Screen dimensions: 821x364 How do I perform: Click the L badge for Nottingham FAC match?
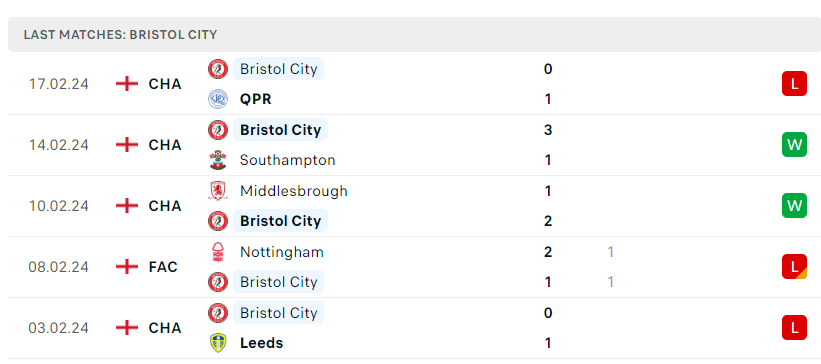coord(794,267)
